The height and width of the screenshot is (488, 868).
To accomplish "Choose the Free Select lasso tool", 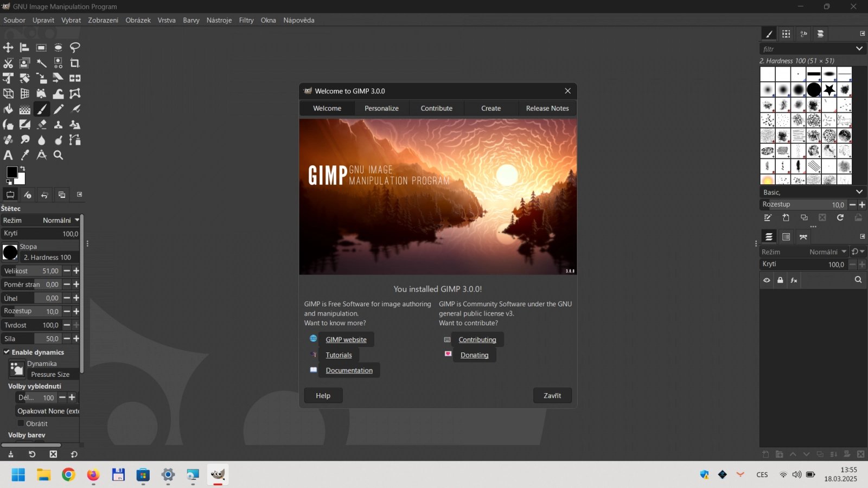I will click(75, 48).
